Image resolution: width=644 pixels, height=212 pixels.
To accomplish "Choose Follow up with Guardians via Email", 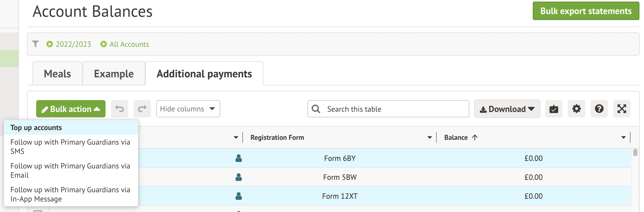I will [70, 170].
